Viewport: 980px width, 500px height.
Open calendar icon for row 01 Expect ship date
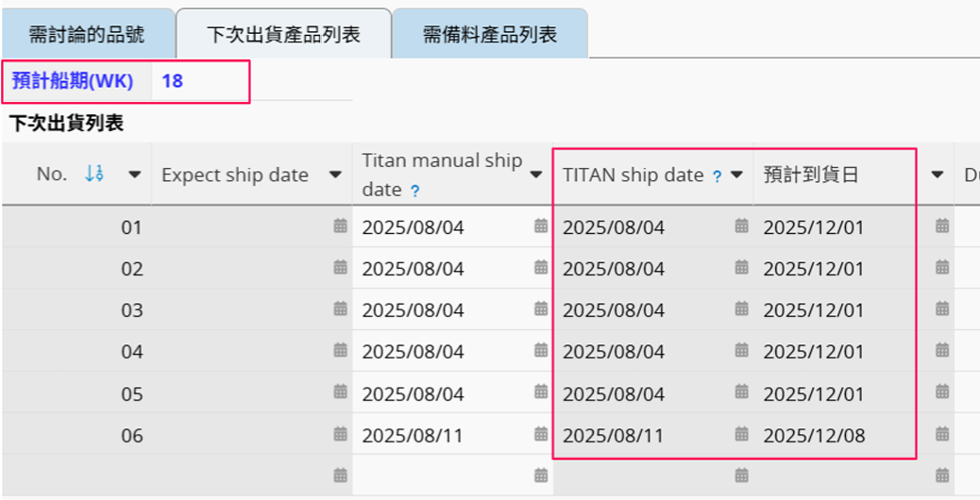340,226
